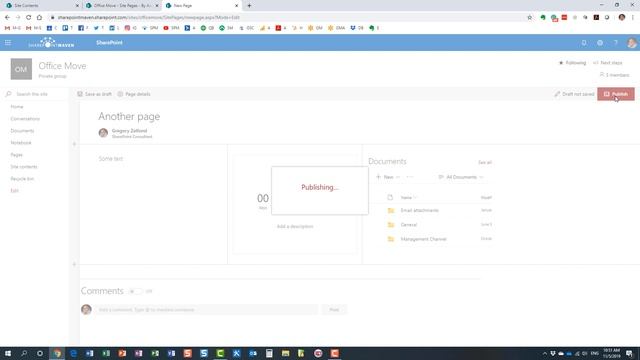Open the Chrome menu with three dots
The height and width of the screenshot is (360, 640).
[633, 18]
